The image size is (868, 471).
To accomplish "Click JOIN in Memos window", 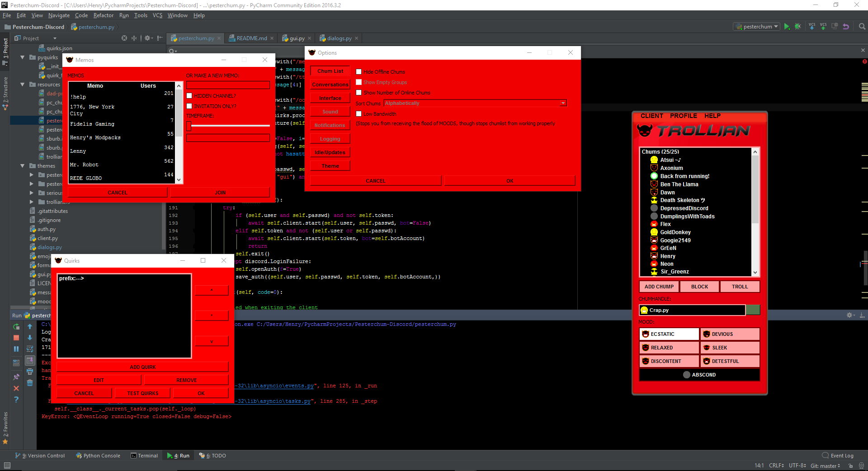I will (220, 193).
